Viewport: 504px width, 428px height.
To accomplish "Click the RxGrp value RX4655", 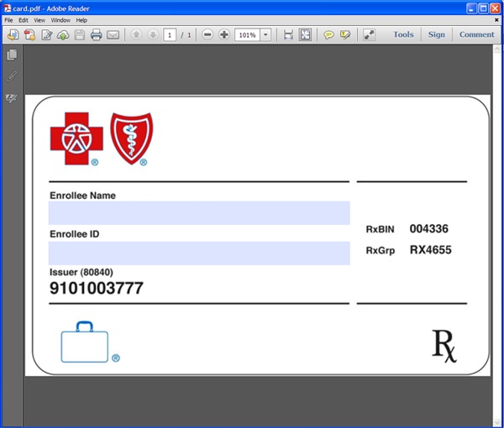I will click(x=430, y=250).
